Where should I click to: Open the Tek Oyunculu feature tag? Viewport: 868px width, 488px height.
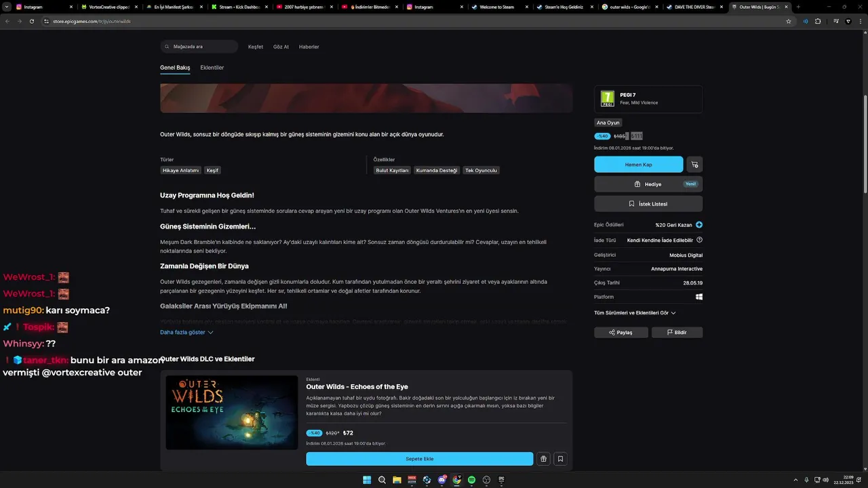pyautogui.click(x=481, y=171)
